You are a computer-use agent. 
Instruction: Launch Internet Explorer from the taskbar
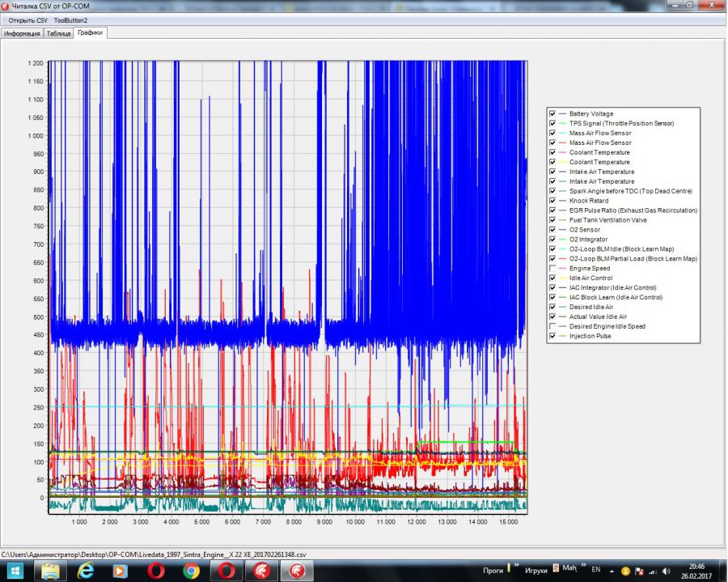86,571
